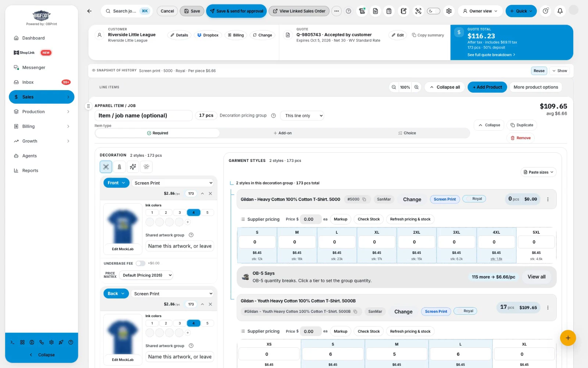The image size is (588, 368).
Task: Enable the Underbase Fee toggle
Action: 140,263
